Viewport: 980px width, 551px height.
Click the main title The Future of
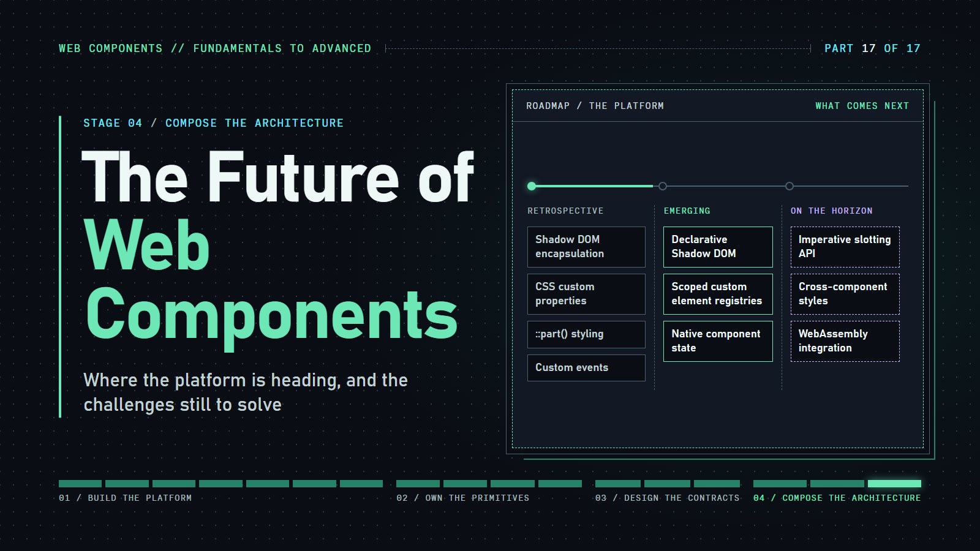click(x=277, y=176)
